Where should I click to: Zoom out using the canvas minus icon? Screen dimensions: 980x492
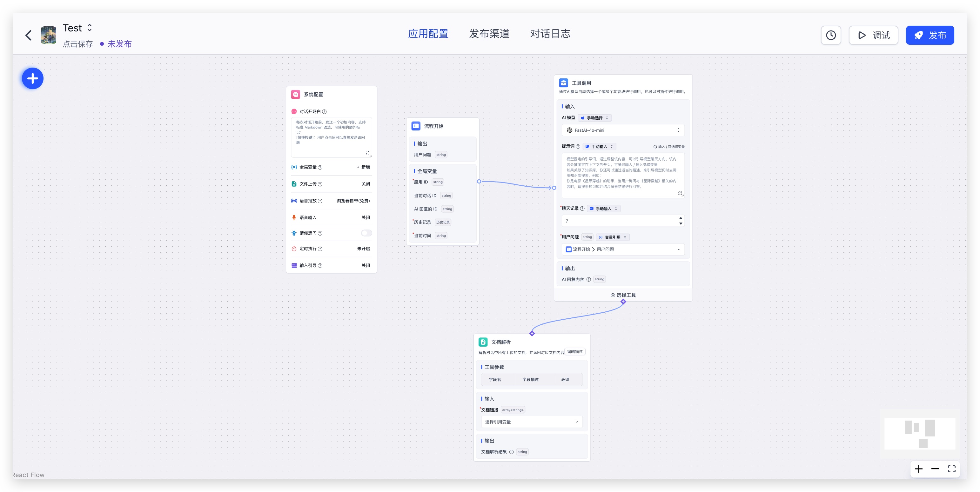pyautogui.click(x=935, y=469)
